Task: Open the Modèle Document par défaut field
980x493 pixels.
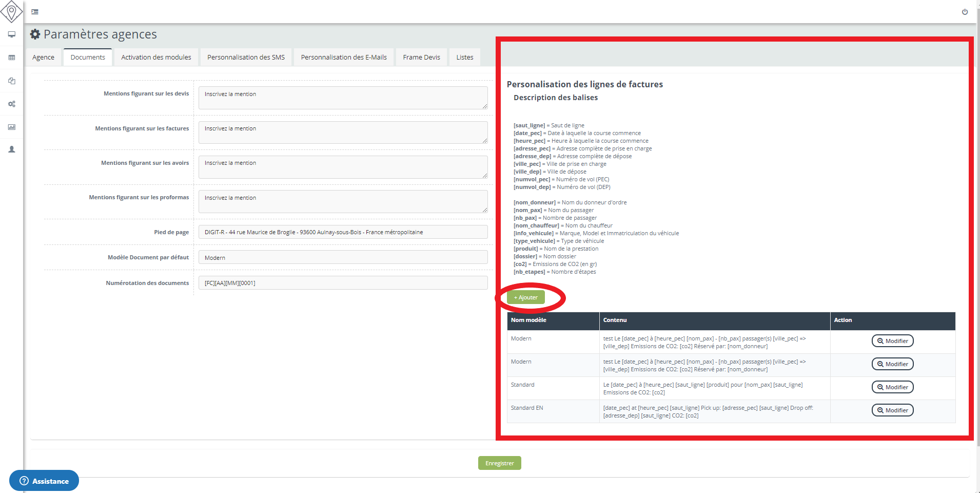Action: (343, 257)
